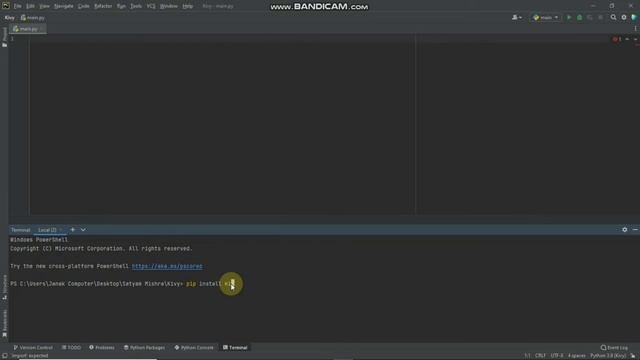Open the Event Log

click(x=614, y=347)
